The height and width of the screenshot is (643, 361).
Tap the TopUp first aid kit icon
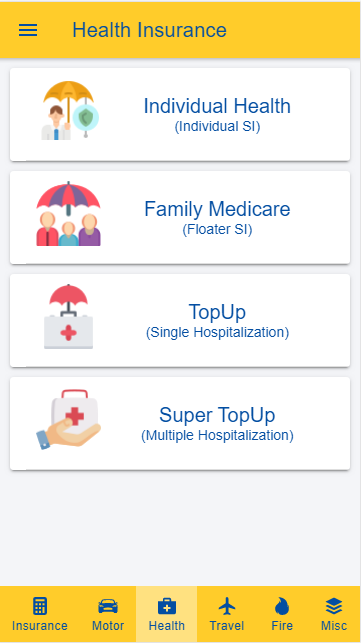[x=69, y=317]
